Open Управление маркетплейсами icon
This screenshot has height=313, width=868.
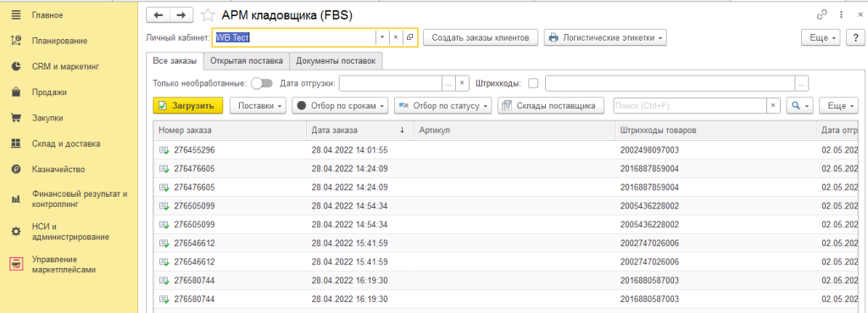click(x=16, y=264)
